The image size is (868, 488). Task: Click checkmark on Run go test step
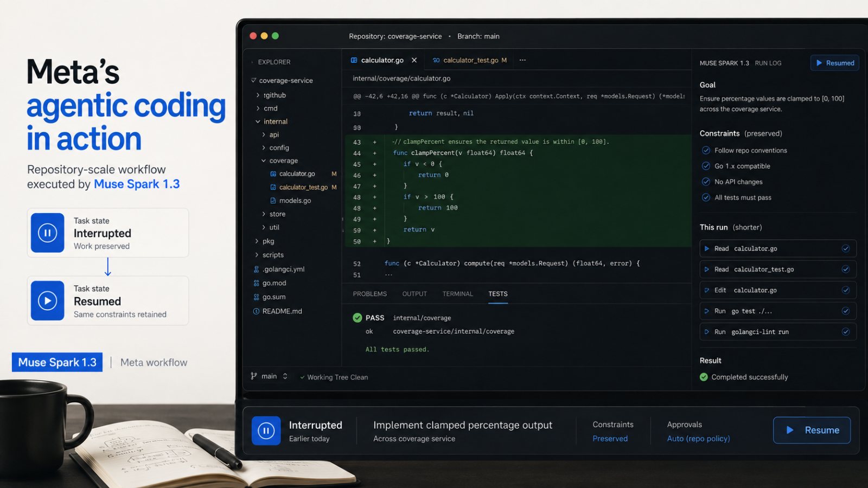[845, 311]
